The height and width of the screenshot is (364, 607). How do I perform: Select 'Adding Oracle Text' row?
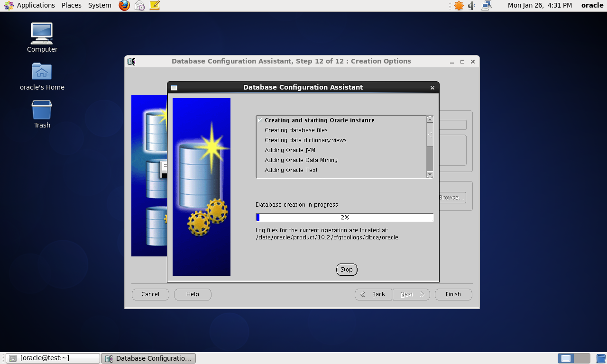coord(341,170)
